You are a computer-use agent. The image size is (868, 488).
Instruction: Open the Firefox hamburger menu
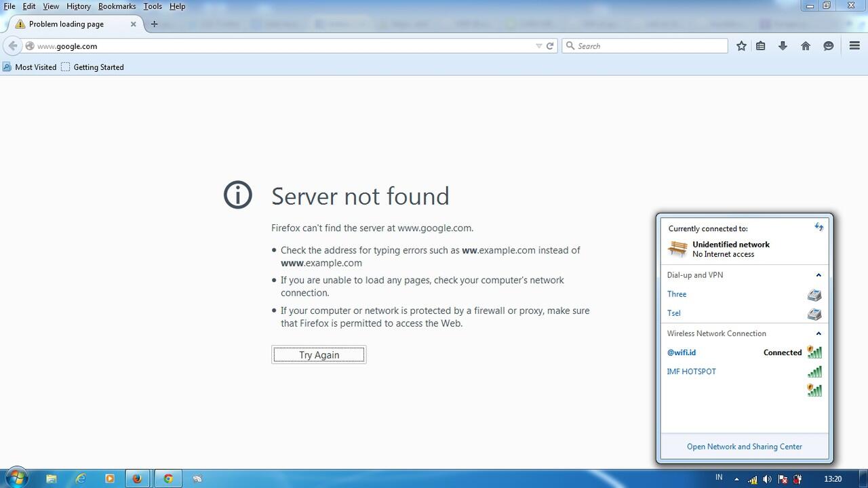[x=854, y=46]
